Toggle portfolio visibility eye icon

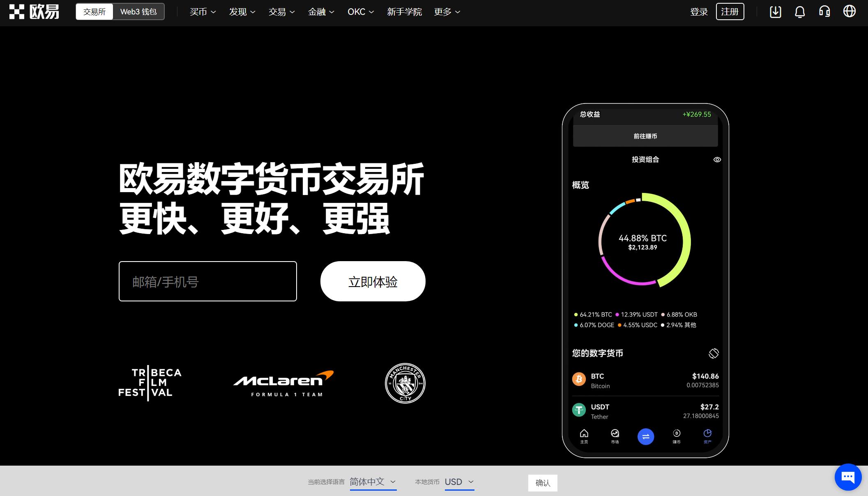[x=717, y=159]
